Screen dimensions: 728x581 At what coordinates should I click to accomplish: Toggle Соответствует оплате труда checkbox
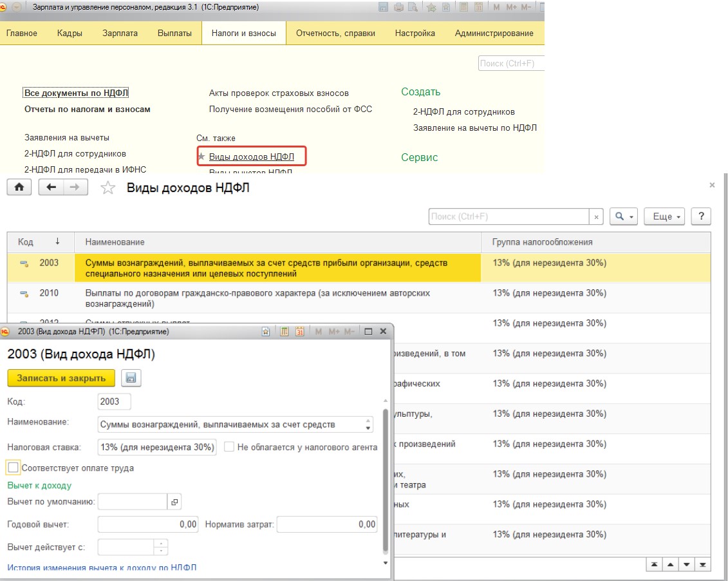tap(13, 468)
